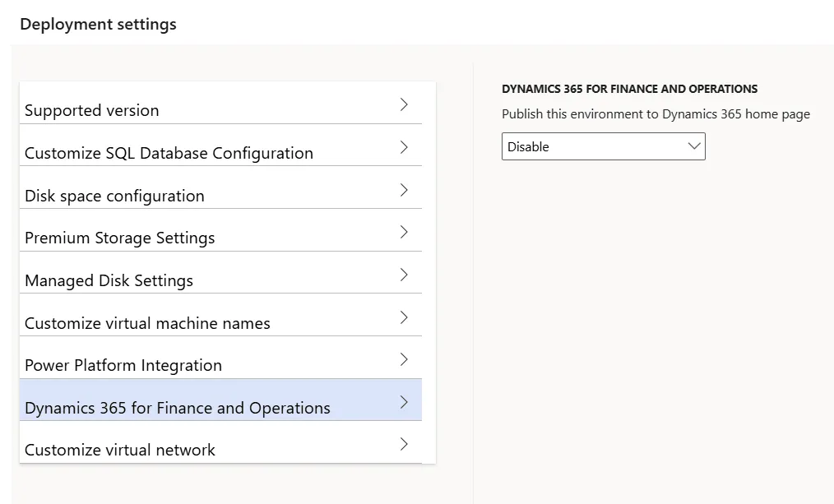Open Customize virtual network settings
Image resolution: width=834 pixels, height=504 pixels.
(220, 442)
